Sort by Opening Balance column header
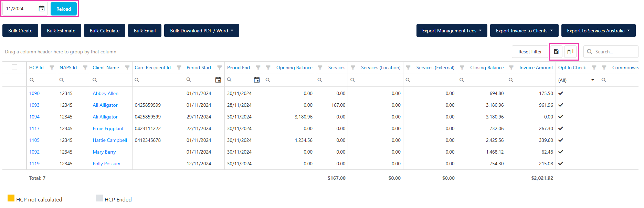This screenshot has width=644, height=208. pos(294,67)
